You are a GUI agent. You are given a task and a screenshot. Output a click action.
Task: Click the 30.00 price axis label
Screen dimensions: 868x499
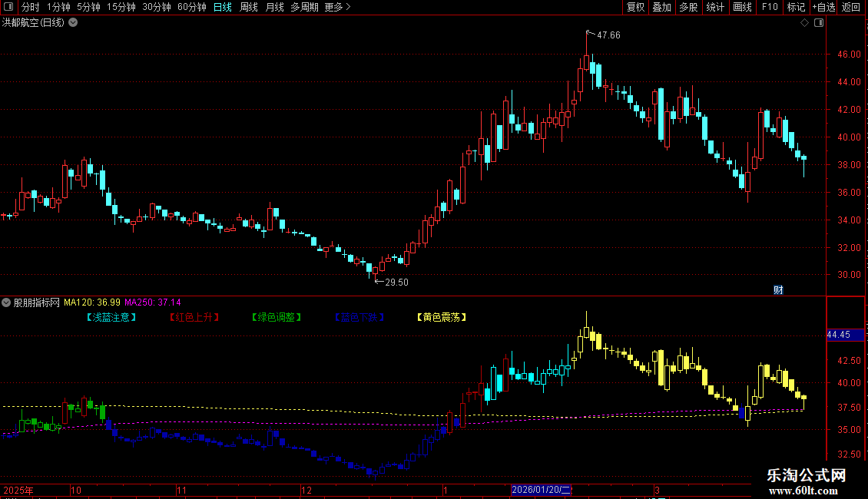pyautogui.click(x=849, y=275)
